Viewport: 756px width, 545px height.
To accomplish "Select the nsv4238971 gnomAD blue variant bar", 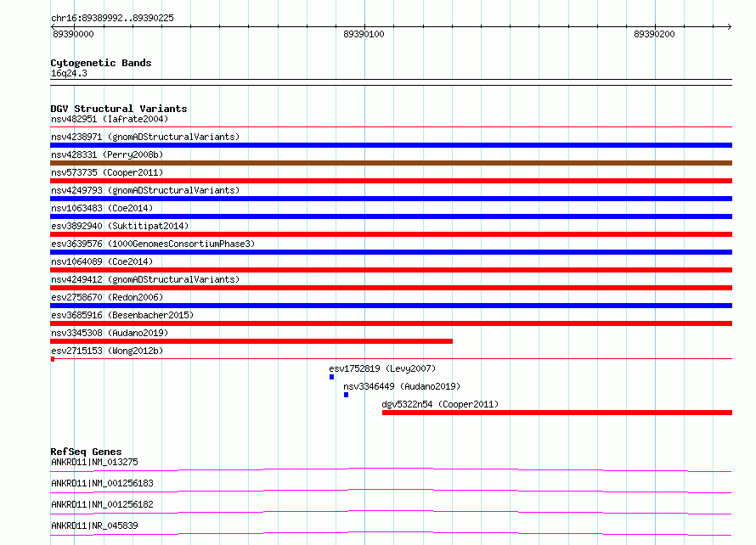I will (391, 145).
